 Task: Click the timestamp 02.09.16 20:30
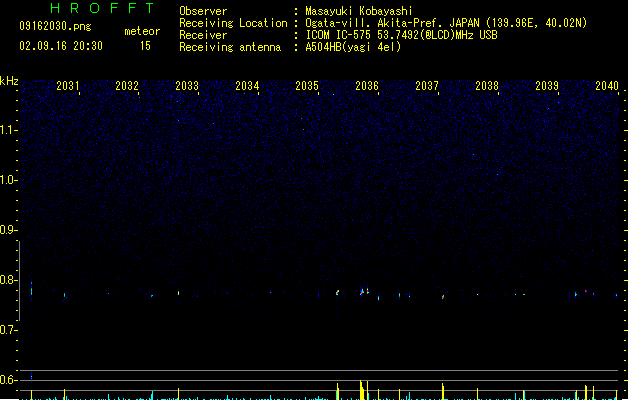pyautogui.click(x=61, y=46)
